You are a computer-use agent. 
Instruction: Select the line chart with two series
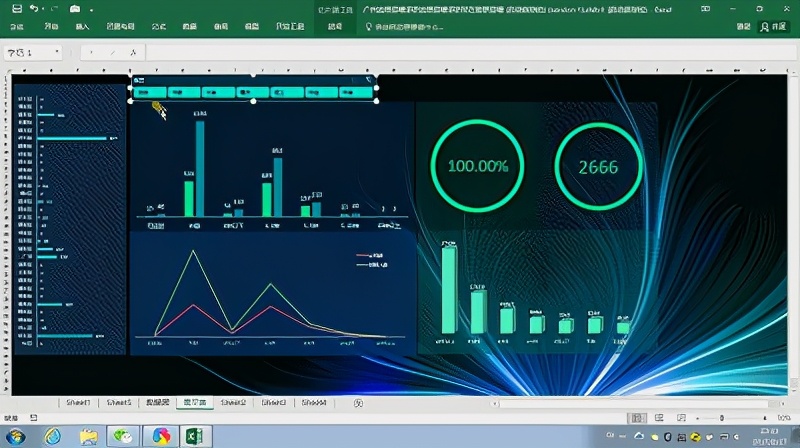(x=272, y=293)
